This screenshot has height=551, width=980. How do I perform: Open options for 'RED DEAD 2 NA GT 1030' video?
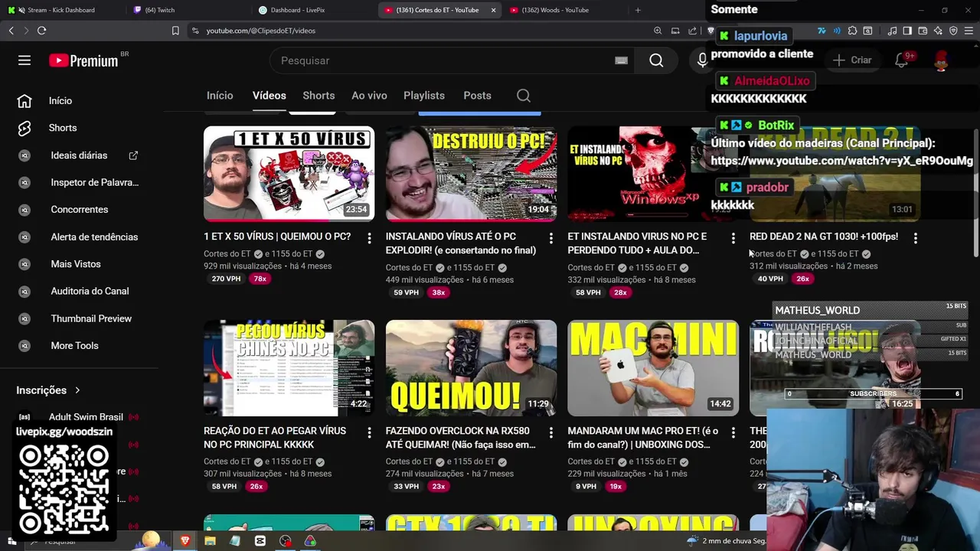[x=915, y=238]
